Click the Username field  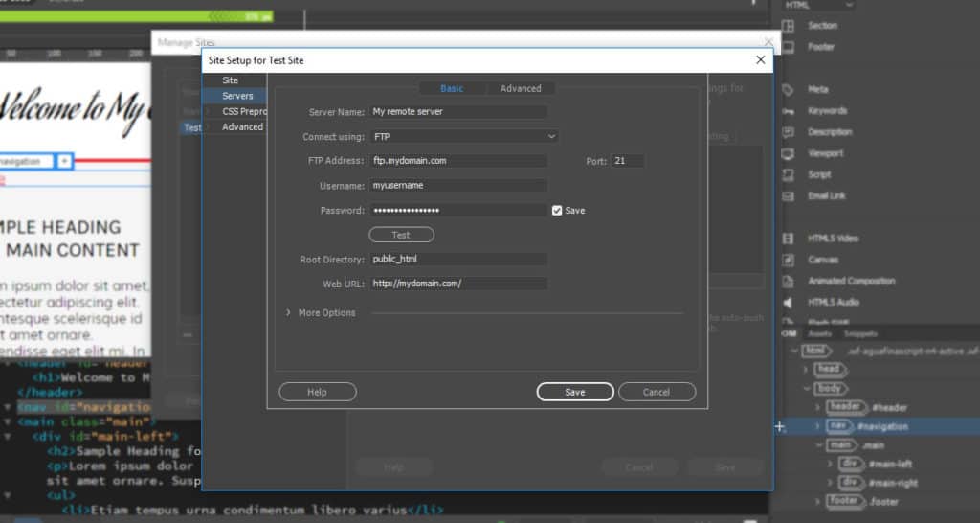coord(458,185)
